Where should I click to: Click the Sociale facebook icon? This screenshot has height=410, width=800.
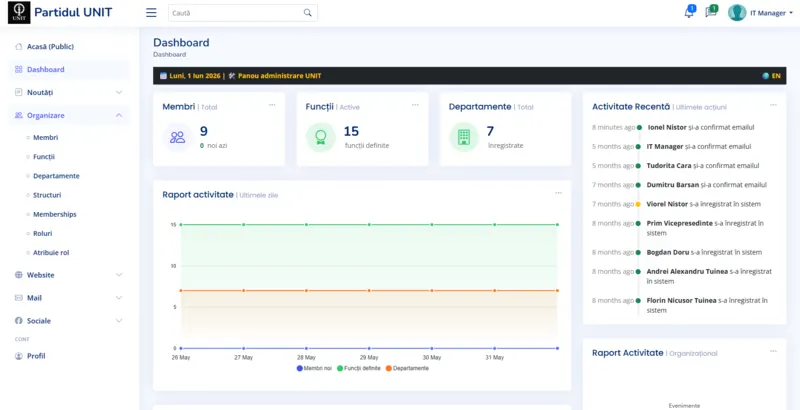(19, 321)
